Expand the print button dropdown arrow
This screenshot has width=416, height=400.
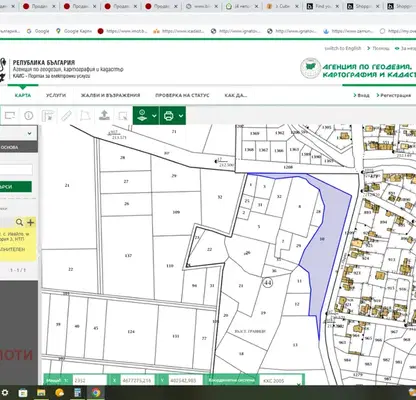pyautogui.click(x=181, y=116)
